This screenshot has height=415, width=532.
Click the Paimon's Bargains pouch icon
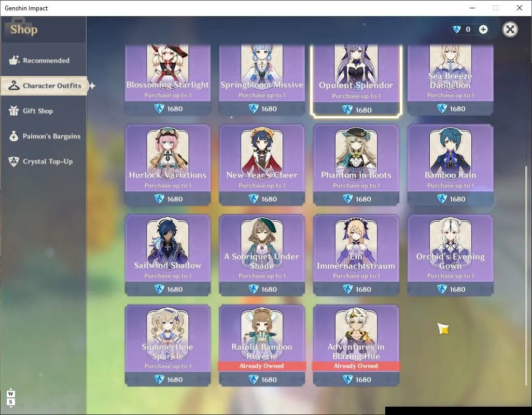tap(14, 136)
